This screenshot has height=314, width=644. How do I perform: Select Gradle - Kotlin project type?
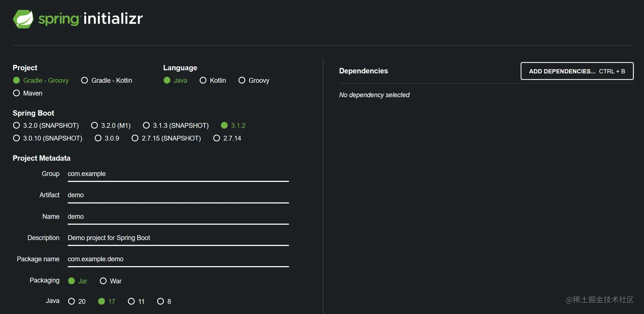[x=106, y=80]
